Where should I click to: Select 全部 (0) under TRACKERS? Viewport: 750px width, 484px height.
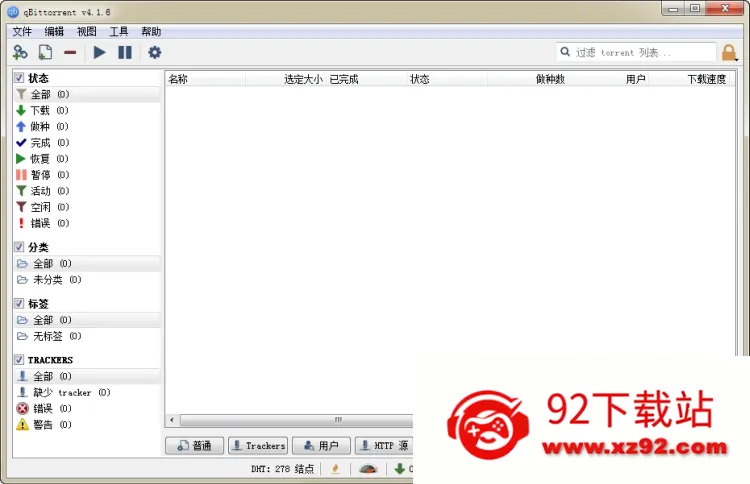point(87,376)
